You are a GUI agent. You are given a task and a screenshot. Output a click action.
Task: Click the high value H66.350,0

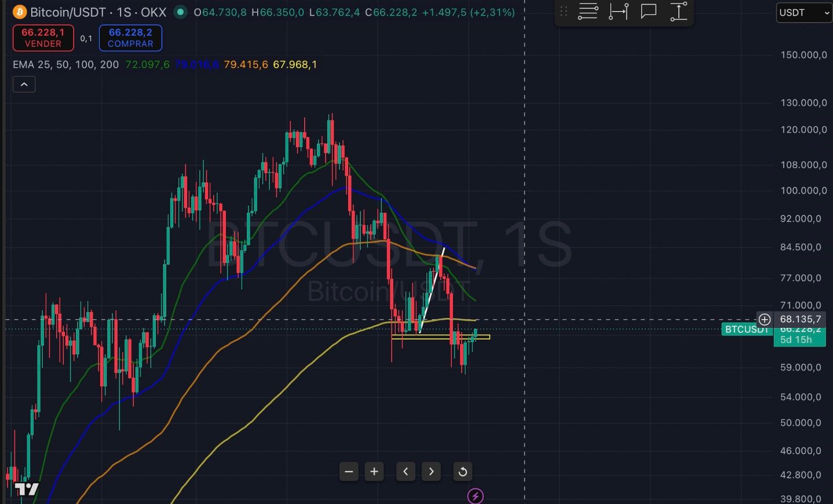[x=277, y=12]
